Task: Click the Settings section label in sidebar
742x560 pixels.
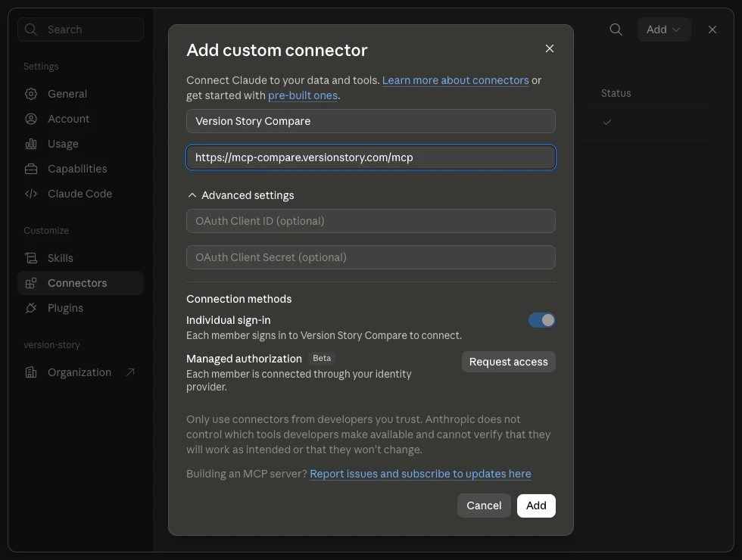Action: pyautogui.click(x=41, y=67)
